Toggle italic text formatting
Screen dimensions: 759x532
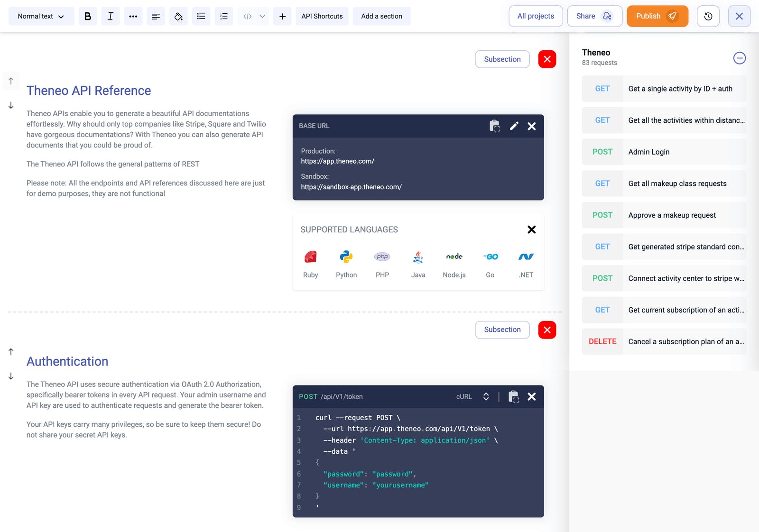click(110, 16)
